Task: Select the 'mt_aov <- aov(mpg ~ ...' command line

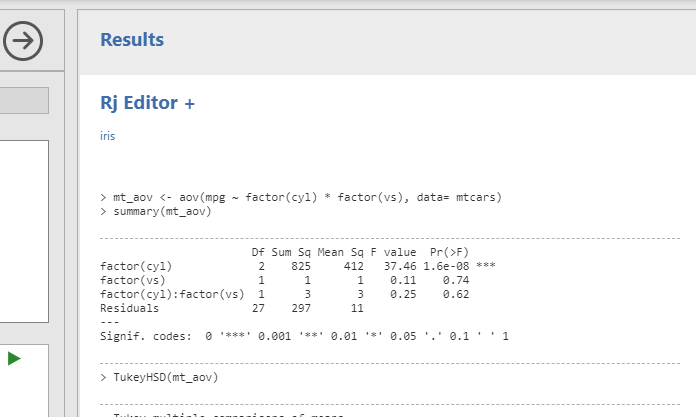Action: click(x=301, y=197)
